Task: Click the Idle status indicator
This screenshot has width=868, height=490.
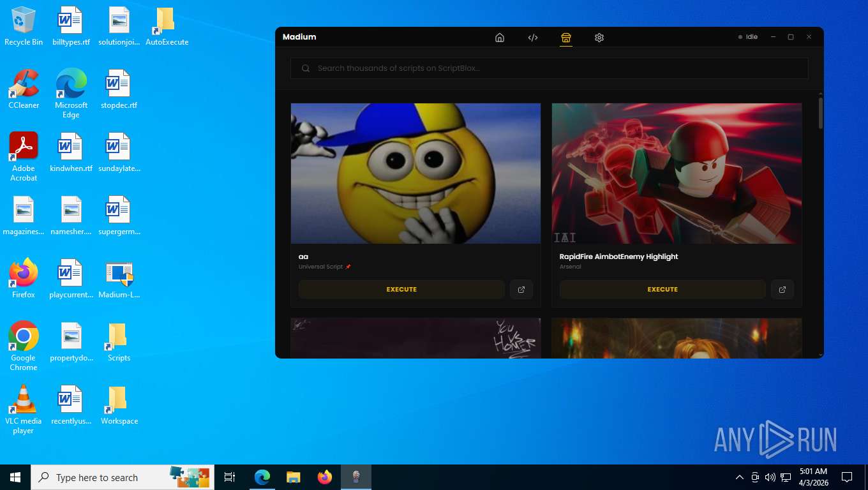Action: click(748, 37)
